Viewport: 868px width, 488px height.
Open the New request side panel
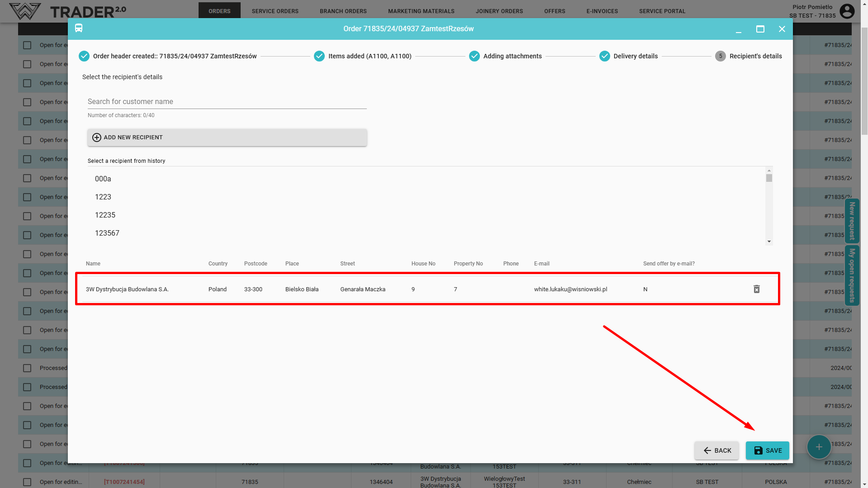(x=852, y=221)
